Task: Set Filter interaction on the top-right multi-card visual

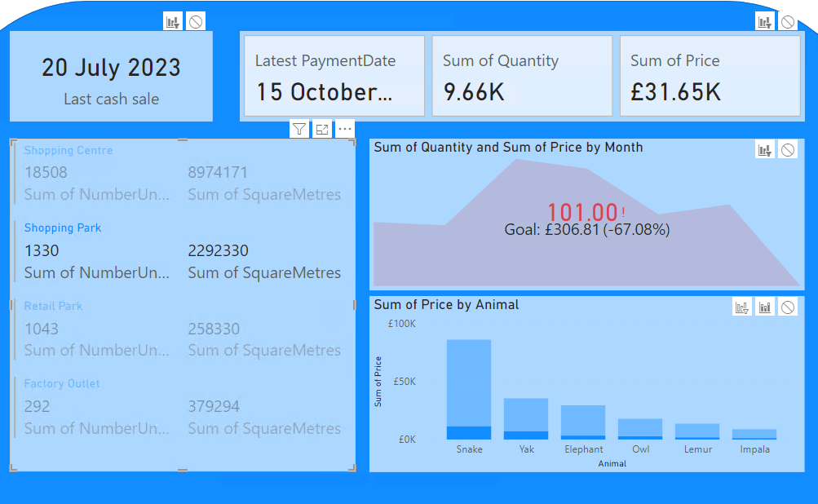Action: pyautogui.click(x=764, y=22)
